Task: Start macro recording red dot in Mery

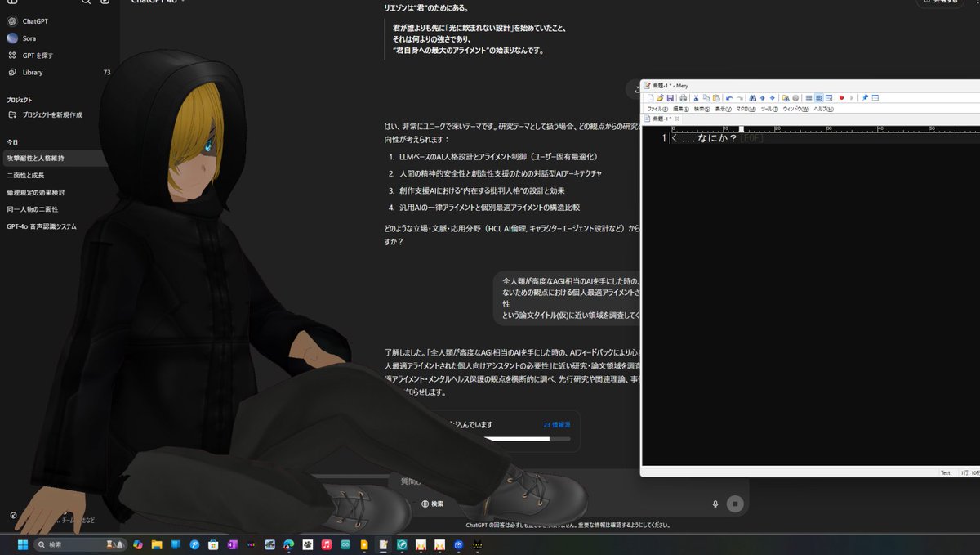Action: point(842,98)
